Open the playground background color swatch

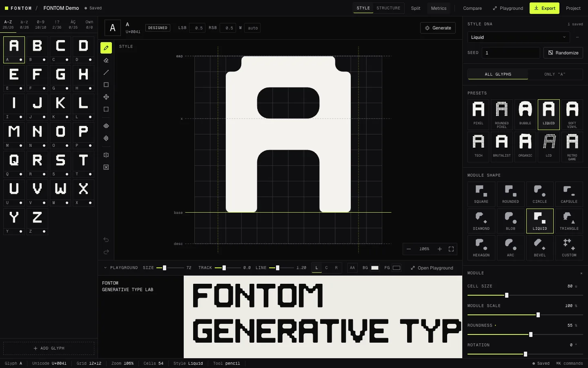[375, 268]
